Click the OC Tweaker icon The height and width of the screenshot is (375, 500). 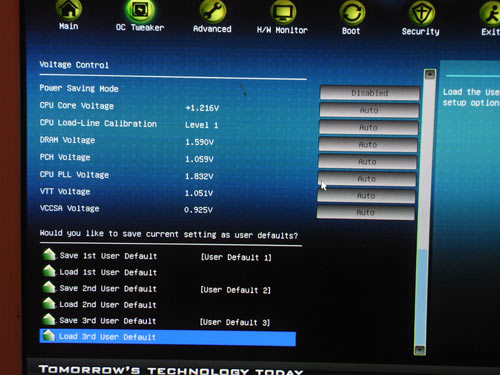[x=140, y=11]
